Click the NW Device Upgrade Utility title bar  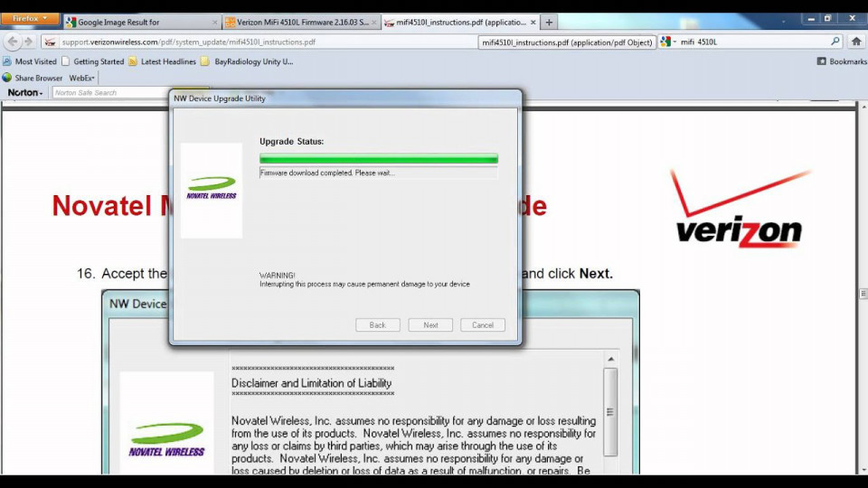(x=345, y=99)
